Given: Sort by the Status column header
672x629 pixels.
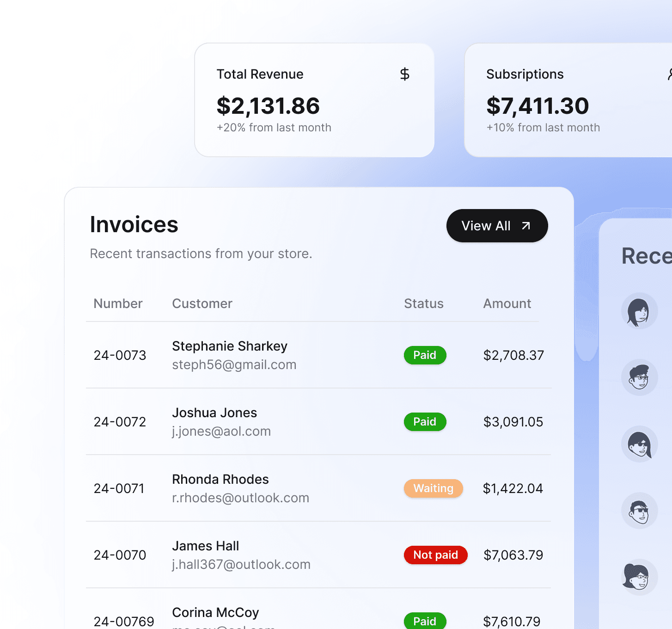Looking at the screenshot, I should click(423, 303).
